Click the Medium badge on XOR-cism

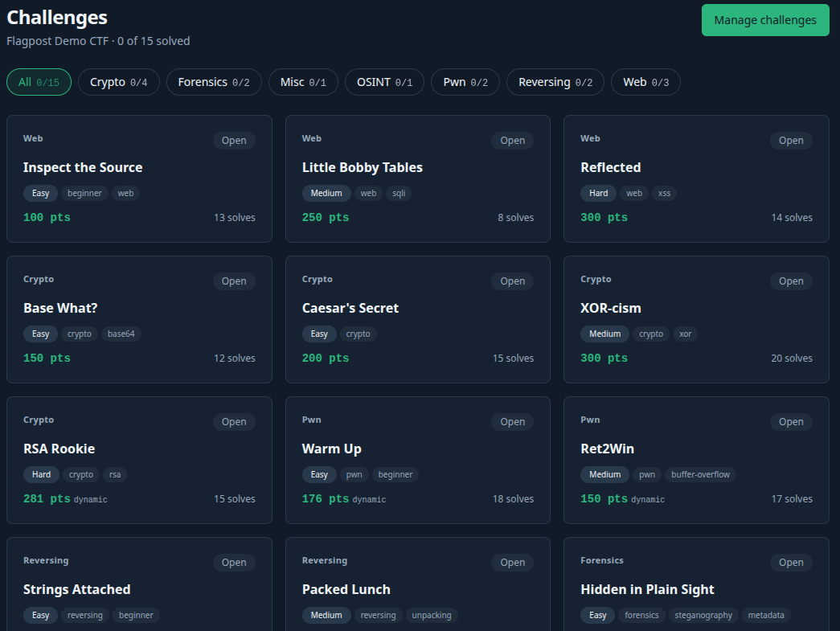pos(604,334)
